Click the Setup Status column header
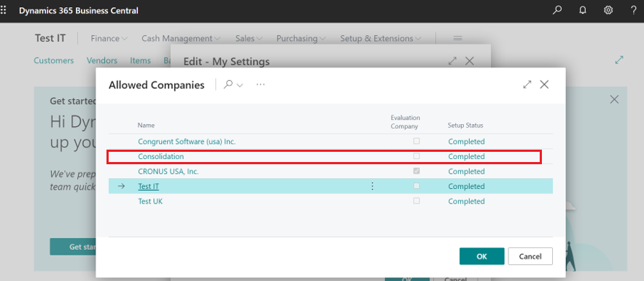This screenshot has width=644, height=281. point(465,125)
